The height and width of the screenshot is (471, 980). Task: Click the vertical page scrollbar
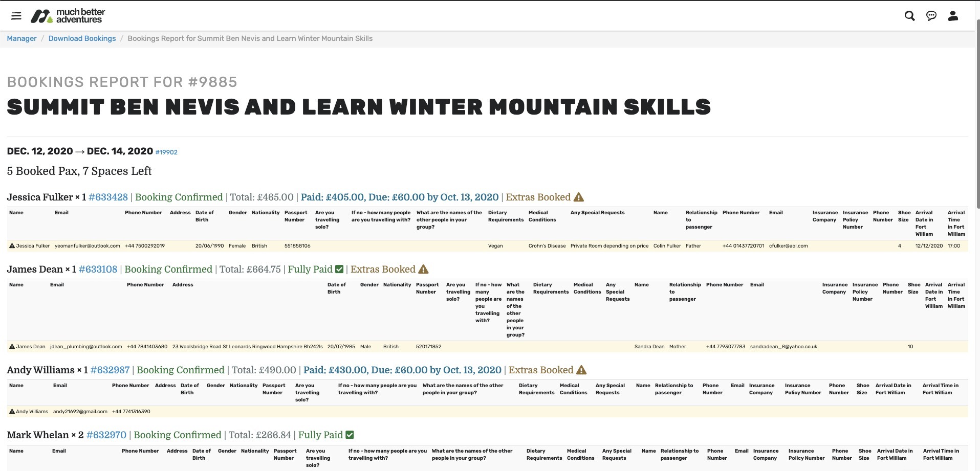(x=977, y=113)
